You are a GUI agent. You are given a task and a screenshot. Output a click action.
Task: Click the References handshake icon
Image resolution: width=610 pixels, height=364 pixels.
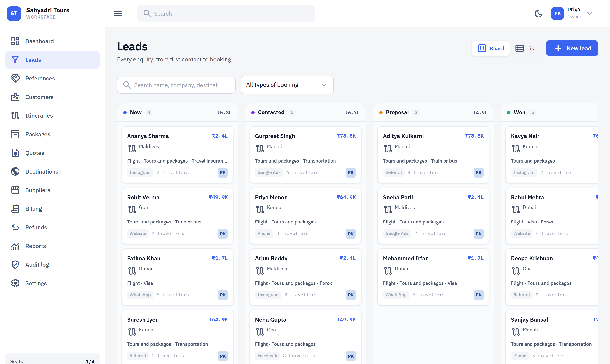click(15, 79)
